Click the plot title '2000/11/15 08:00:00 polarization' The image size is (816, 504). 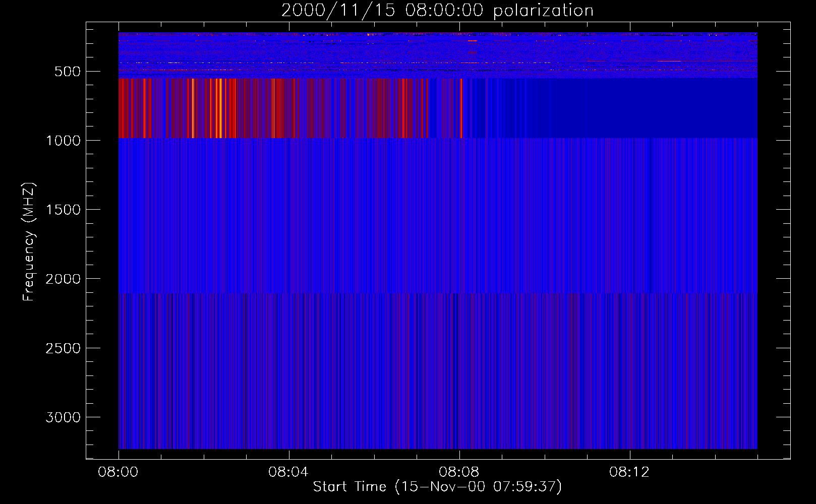(437, 11)
